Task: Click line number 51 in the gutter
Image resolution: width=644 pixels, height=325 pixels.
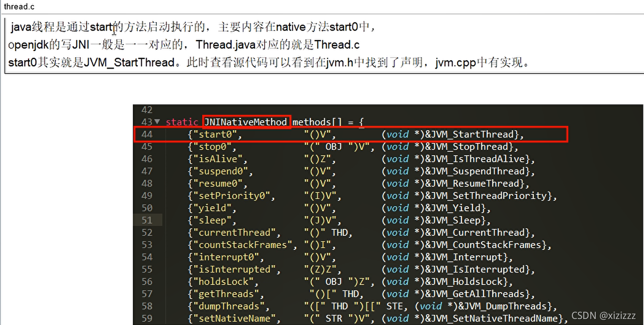Action: (146, 220)
